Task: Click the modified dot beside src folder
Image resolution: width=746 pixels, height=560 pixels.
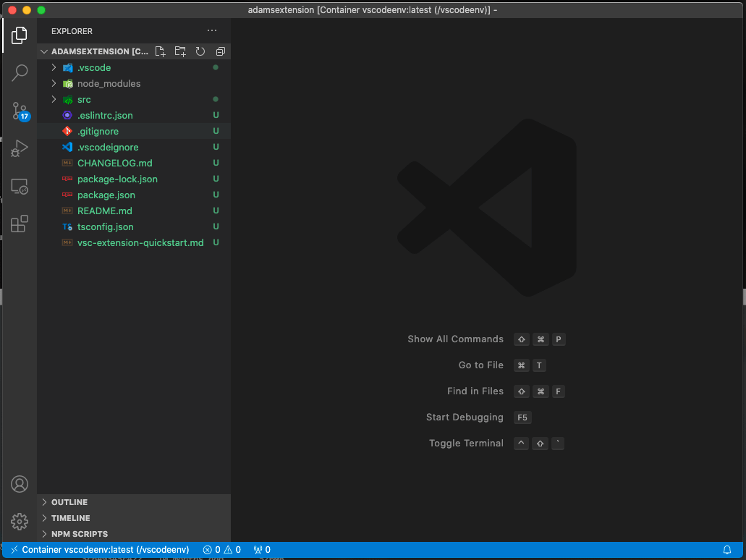Action: pos(216,99)
